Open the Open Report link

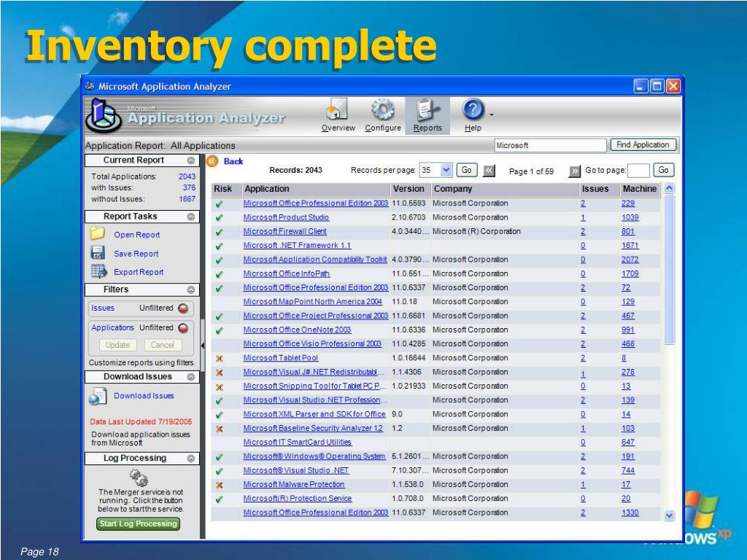pyautogui.click(x=136, y=235)
